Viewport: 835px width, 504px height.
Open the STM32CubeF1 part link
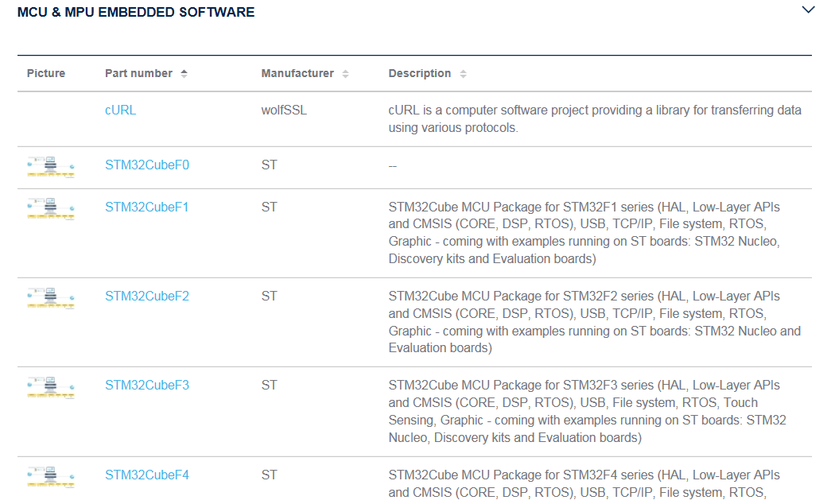click(x=147, y=207)
